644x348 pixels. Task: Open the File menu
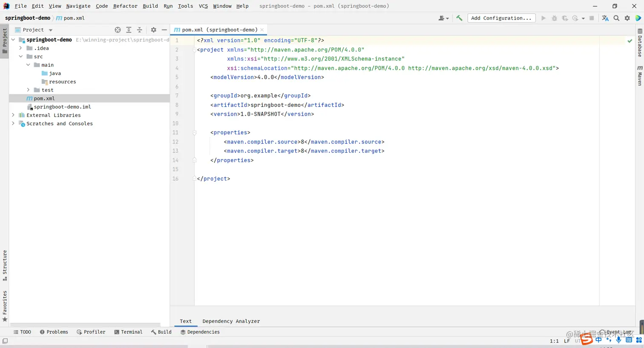coord(20,6)
